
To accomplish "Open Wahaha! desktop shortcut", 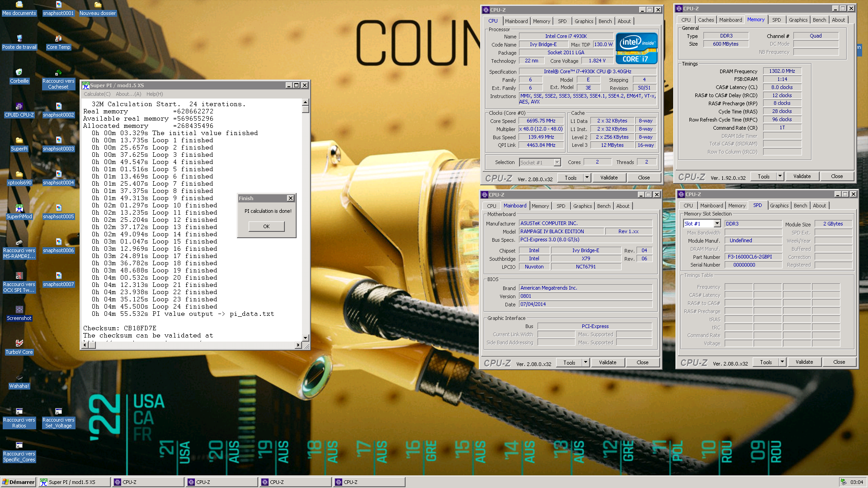I will 19,381.
